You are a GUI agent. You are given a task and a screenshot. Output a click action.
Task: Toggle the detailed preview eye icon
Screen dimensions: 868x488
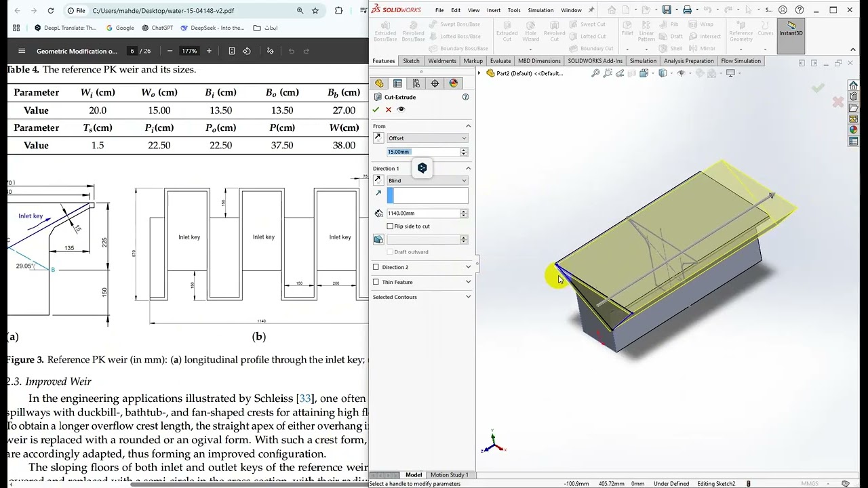pos(401,109)
